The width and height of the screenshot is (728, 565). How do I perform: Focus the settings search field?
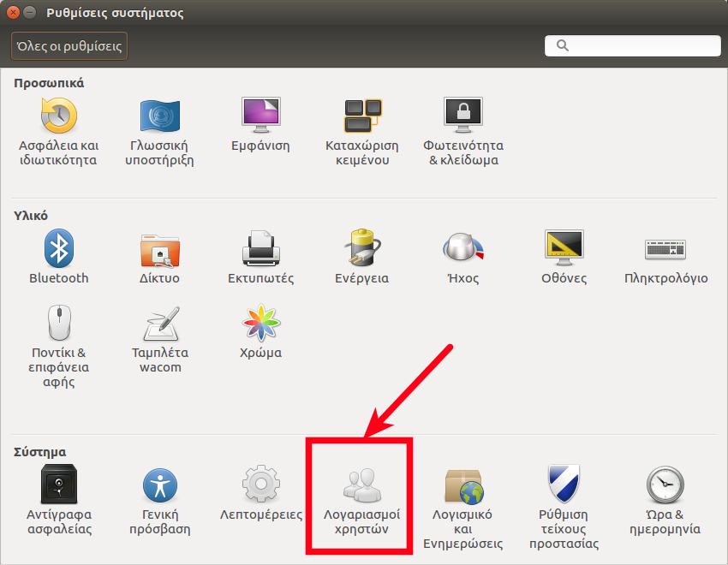(632, 46)
